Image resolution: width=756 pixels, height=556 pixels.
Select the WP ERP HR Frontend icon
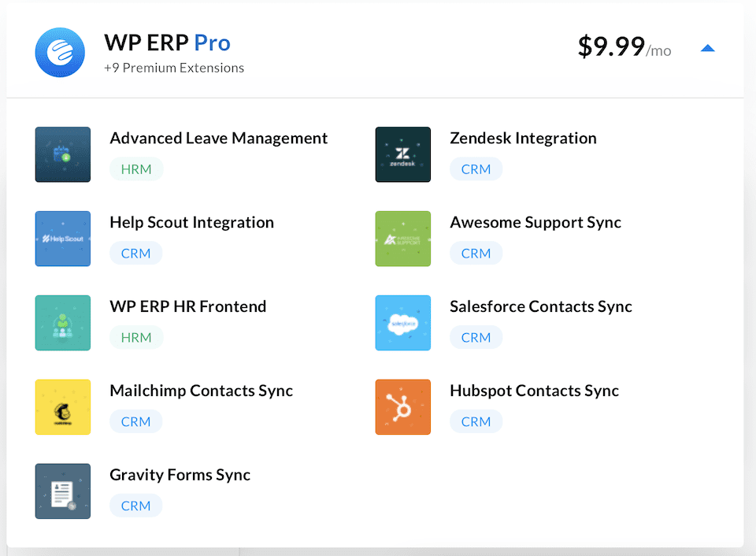click(x=62, y=323)
